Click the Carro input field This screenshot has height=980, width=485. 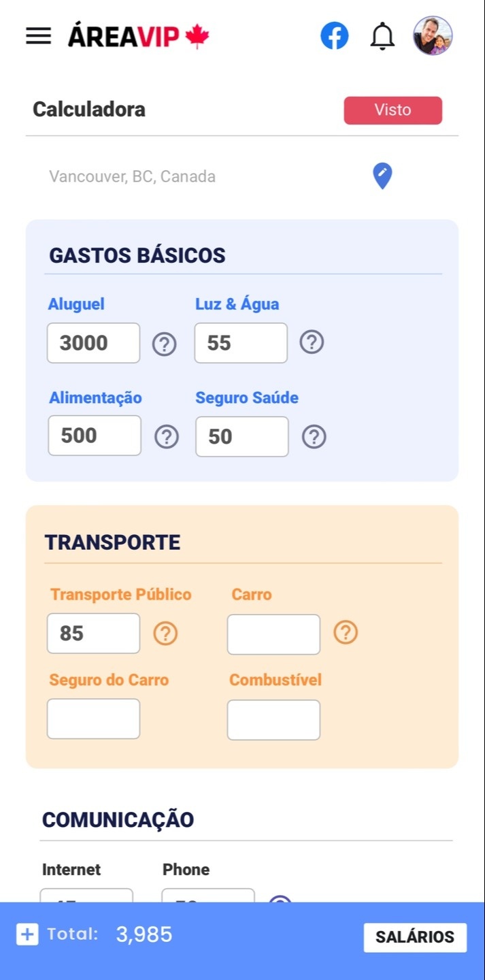273,634
